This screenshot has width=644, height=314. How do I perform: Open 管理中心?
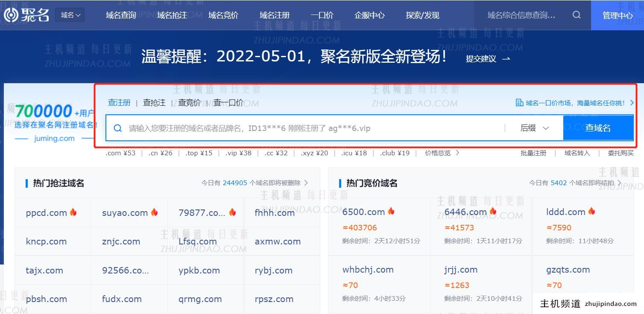(618, 15)
